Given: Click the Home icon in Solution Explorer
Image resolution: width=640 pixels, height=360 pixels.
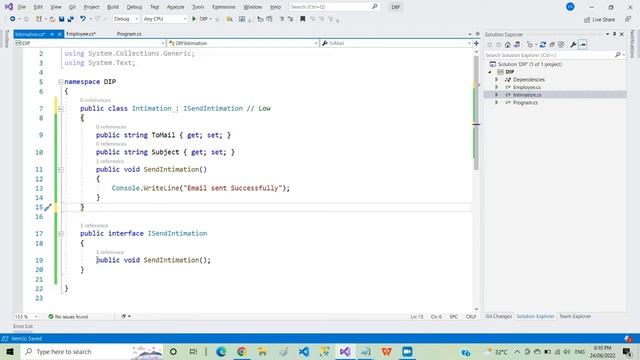Looking at the screenshot, I should (x=507, y=45).
